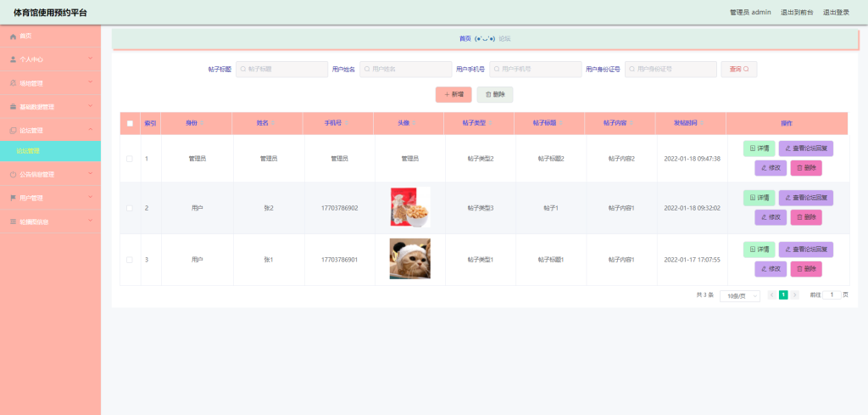The width and height of the screenshot is (868, 415).
Task: Collapse the 论坛管理 parent menu chevron
Action: pos(90,130)
